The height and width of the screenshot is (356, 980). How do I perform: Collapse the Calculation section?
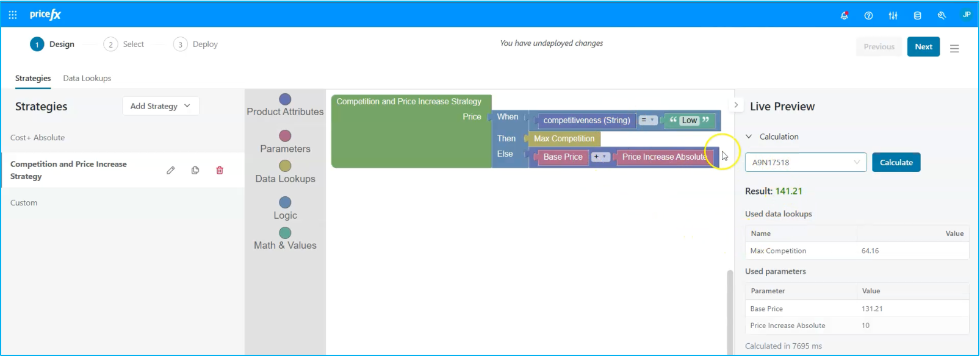coord(749,137)
